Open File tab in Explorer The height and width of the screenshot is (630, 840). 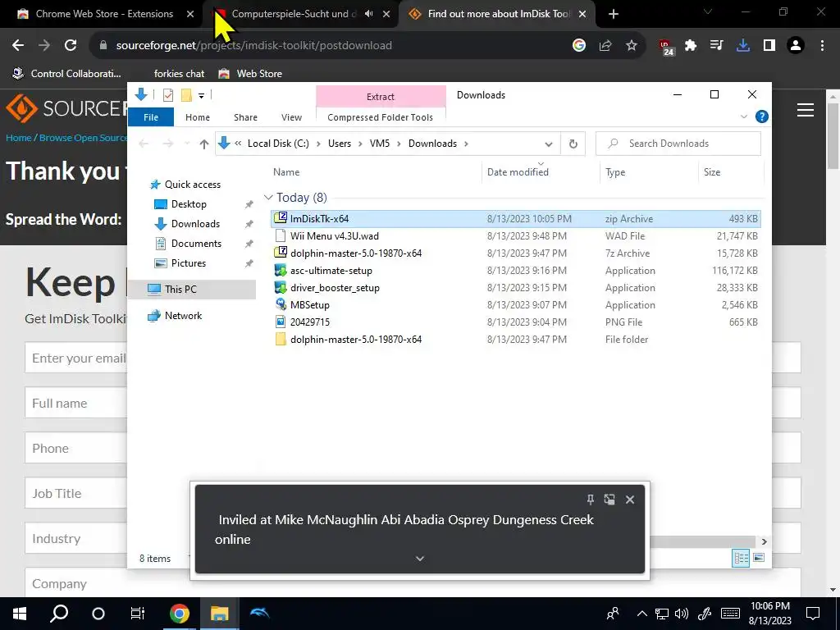151,117
